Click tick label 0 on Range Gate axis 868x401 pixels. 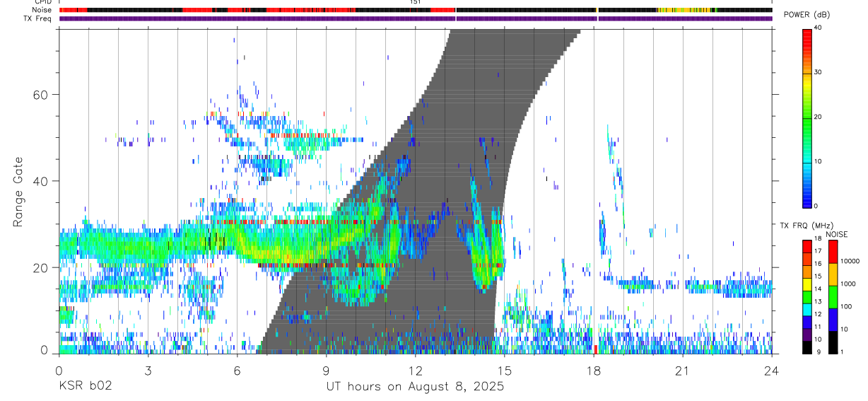point(45,349)
